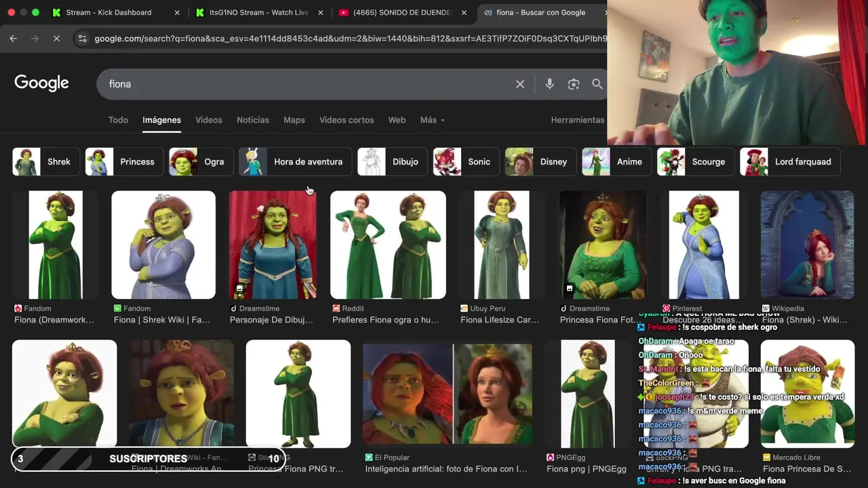Open the Web results tab
The image size is (868, 488).
click(397, 120)
